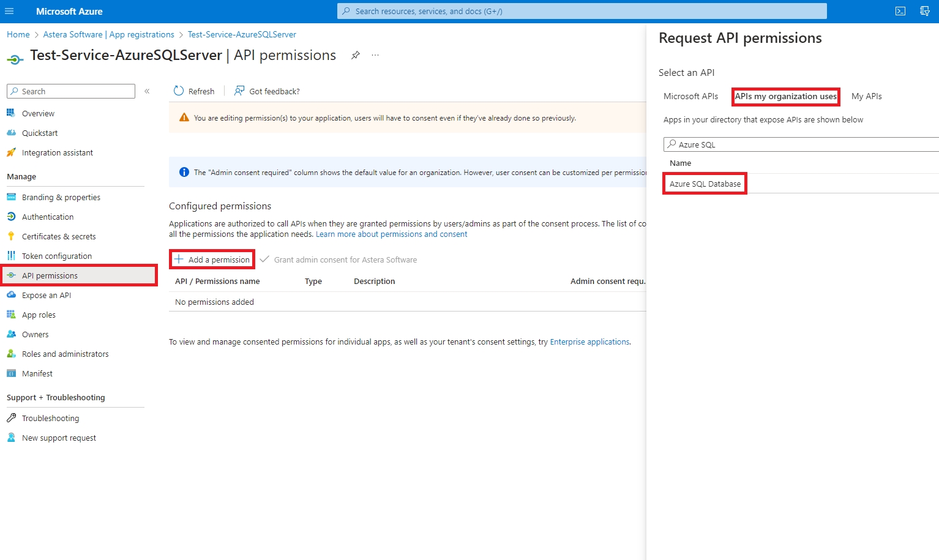
Task: Click the App roles icon
Action: tap(11, 315)
